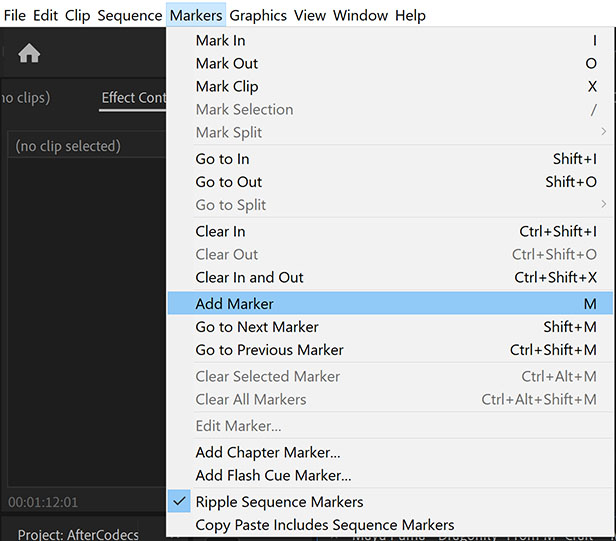The image size is (616, 541).
Task: Open the File menu
Action: (15, 15)
